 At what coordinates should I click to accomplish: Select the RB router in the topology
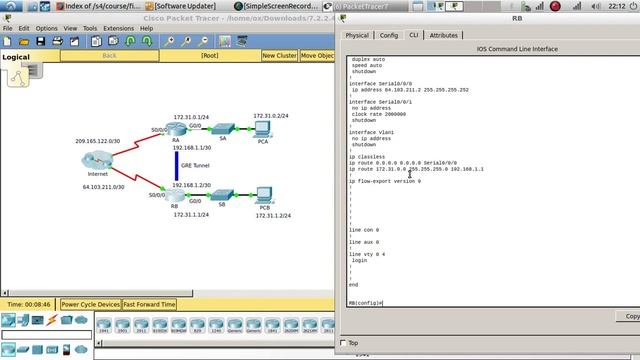pos(176,196)
